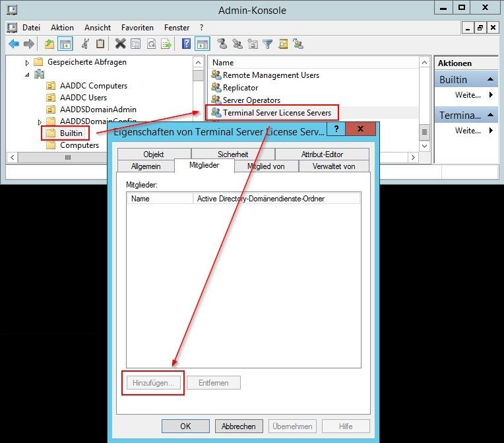Open the ? help menu
Viewport: 504px width, 443px height.
pyautogui.click(x=202, y=28)
